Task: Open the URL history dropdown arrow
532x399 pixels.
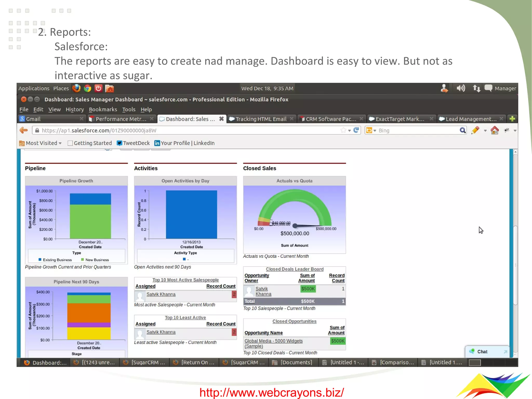Action: (x=350, y=131)
